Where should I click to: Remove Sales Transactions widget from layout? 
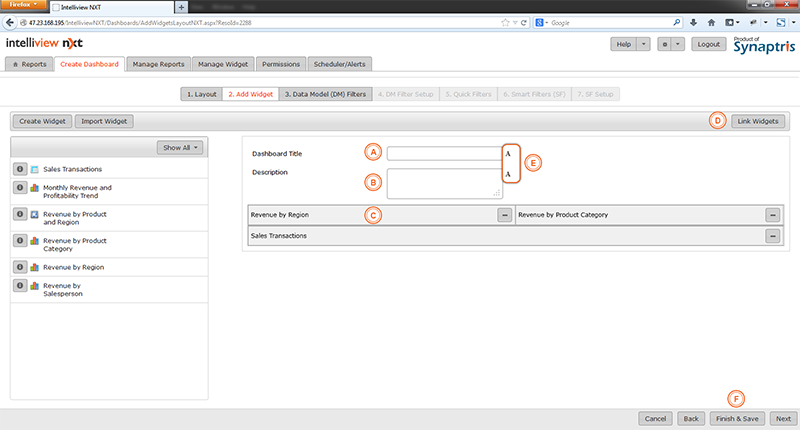click(x=772, y=236)
